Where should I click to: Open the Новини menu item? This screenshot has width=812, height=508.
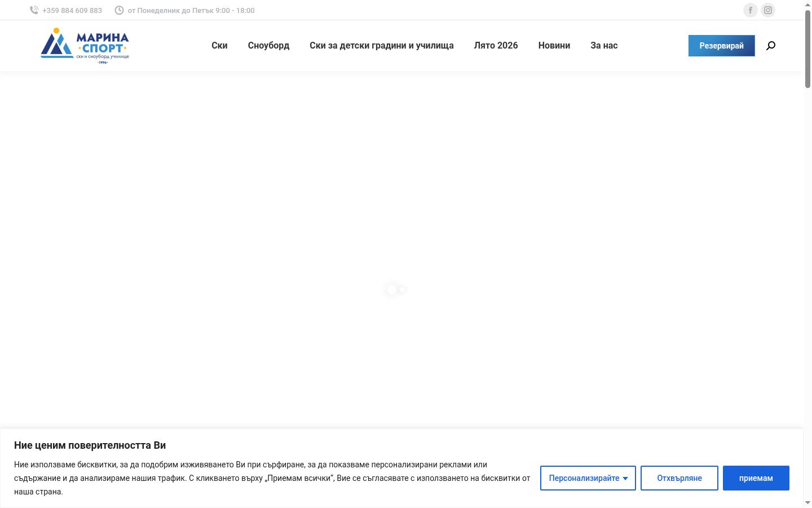554,46
